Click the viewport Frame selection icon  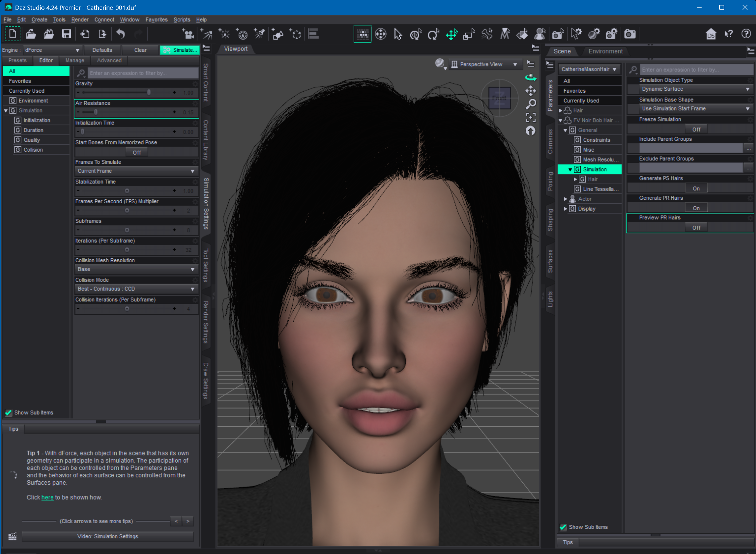coord(531,117)
